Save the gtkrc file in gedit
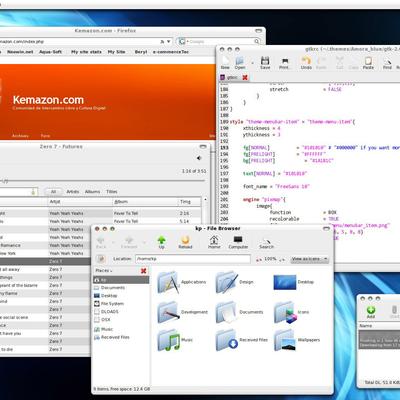The image size is (400, 400). 265,62
